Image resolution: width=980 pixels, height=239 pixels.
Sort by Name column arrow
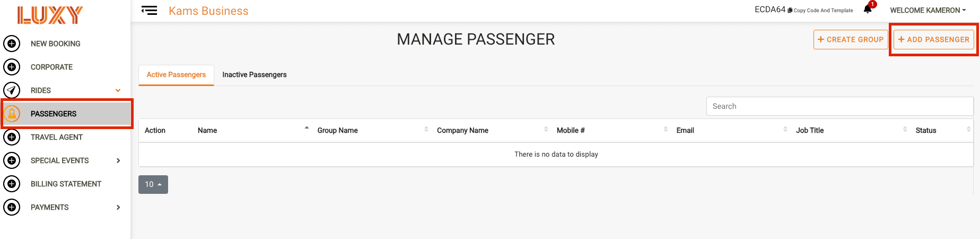pos(307,128)
